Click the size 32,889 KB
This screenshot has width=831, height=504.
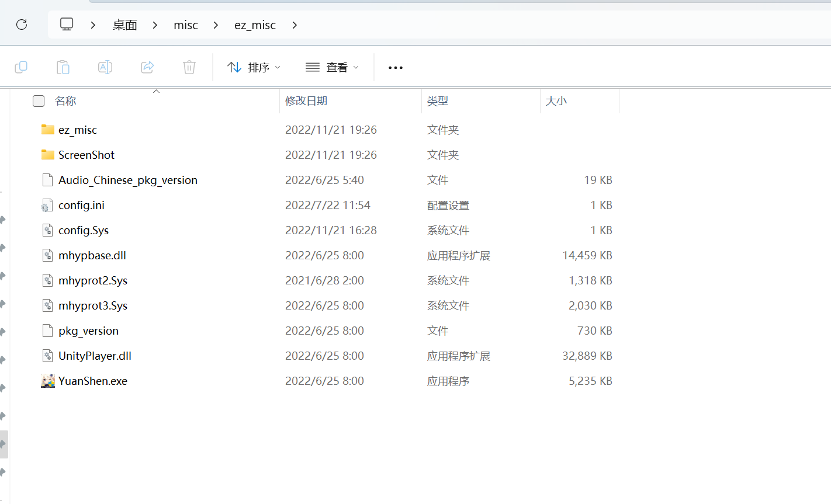pyautogui.click(x=587, y=356)
